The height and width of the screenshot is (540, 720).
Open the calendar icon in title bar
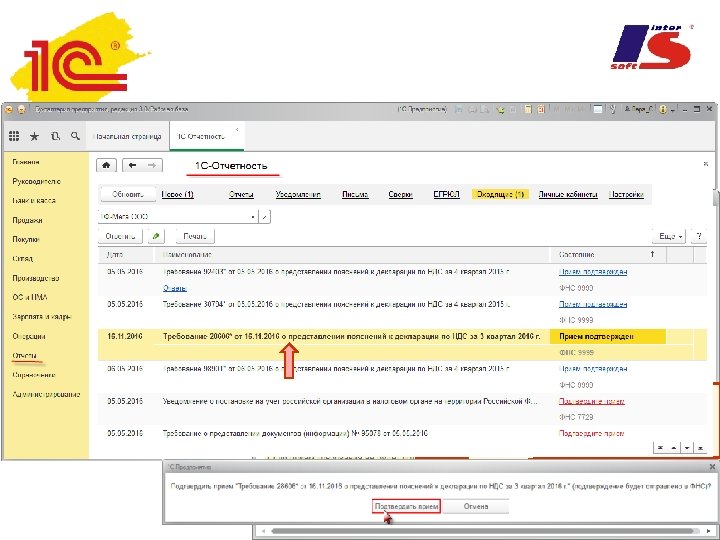(541, 109)
